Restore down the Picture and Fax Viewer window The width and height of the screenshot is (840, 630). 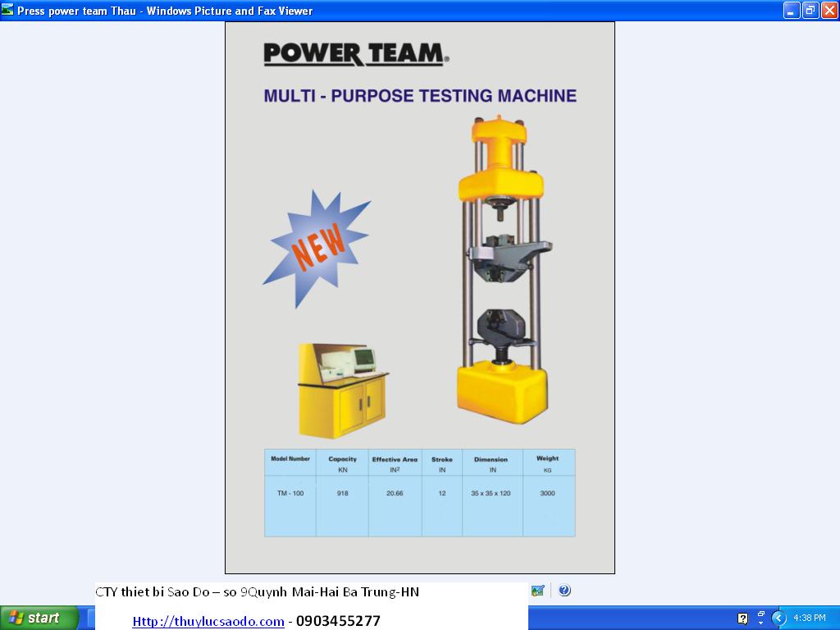click(x=810, y=10)
